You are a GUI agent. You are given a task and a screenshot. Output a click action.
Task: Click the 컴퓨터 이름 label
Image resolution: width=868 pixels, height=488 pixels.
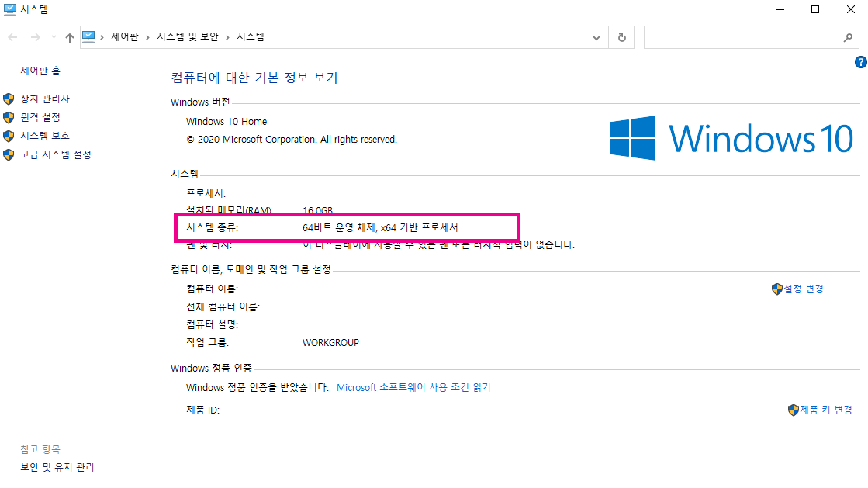(212, 289)
